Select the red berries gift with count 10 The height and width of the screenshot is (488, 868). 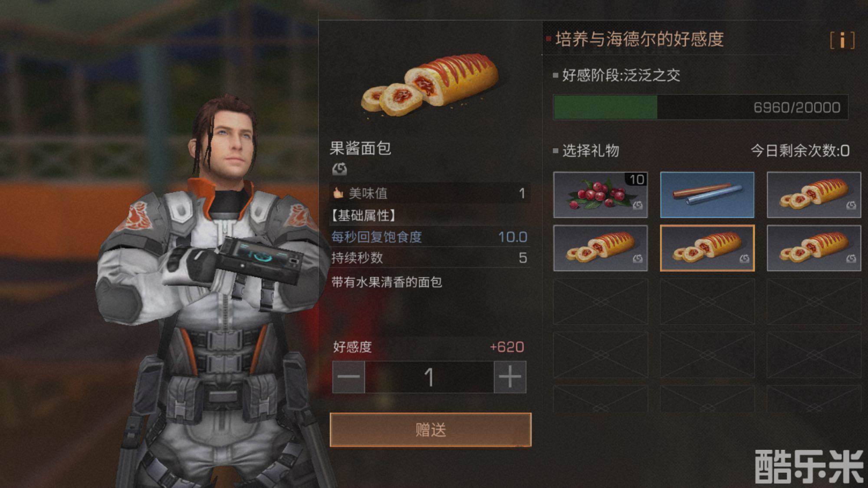tap(601, 195)
